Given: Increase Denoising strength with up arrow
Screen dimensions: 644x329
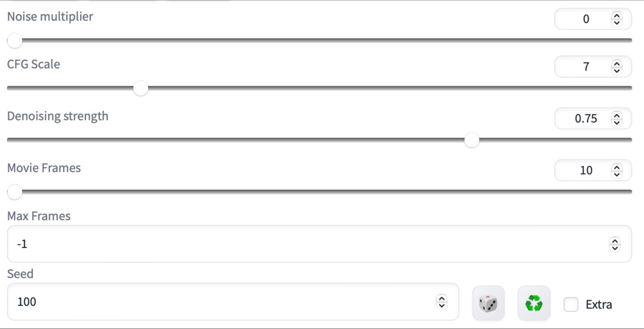Looking at the screenshot, I should 617,115.
